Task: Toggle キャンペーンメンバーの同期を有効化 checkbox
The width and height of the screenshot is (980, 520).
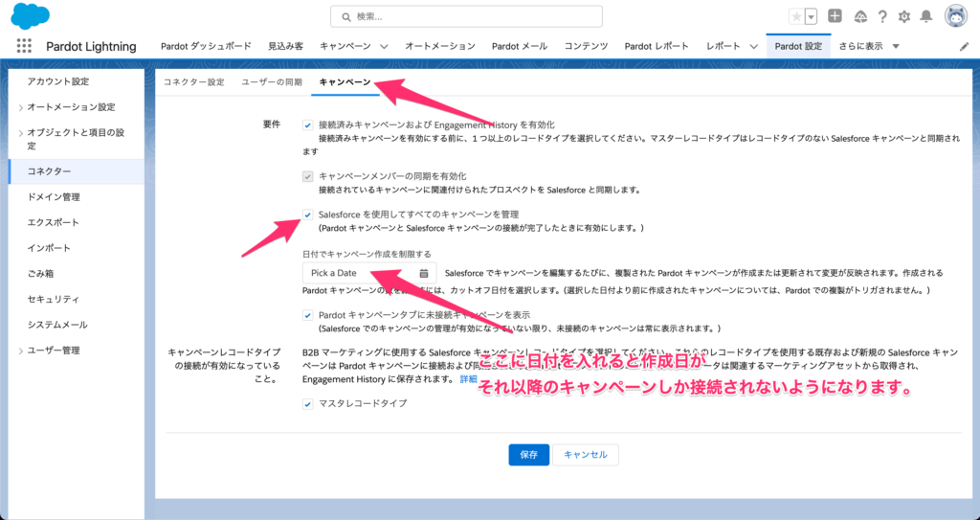Action: click(307, 176)
